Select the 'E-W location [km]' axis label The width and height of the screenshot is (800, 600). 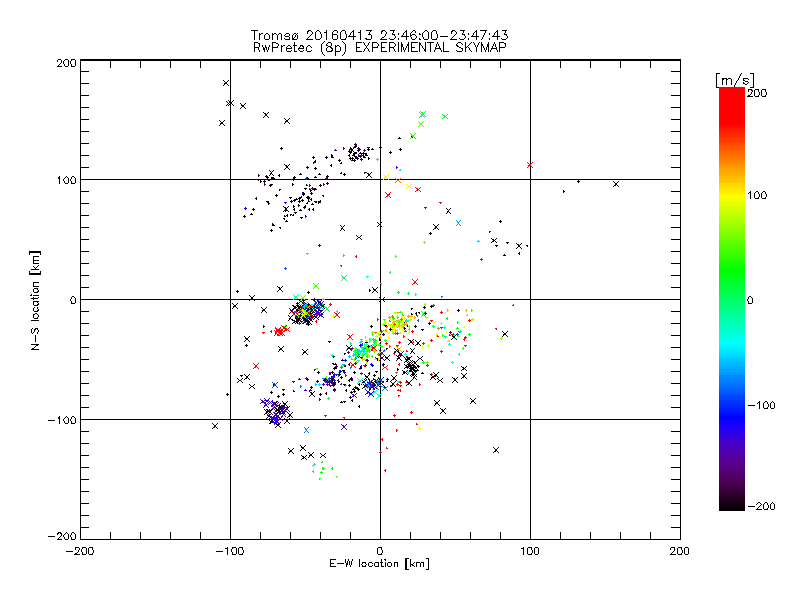tap(379, 564)
